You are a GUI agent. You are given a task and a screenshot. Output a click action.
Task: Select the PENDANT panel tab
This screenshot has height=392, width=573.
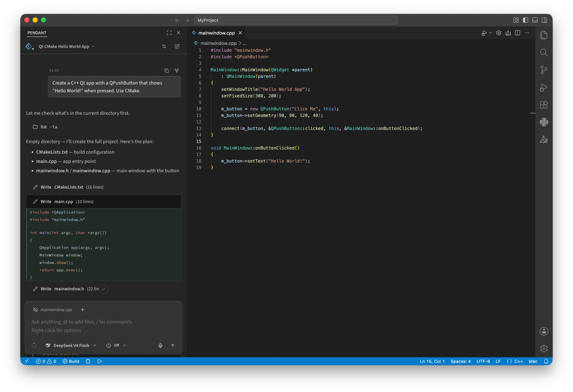point(37,33)
